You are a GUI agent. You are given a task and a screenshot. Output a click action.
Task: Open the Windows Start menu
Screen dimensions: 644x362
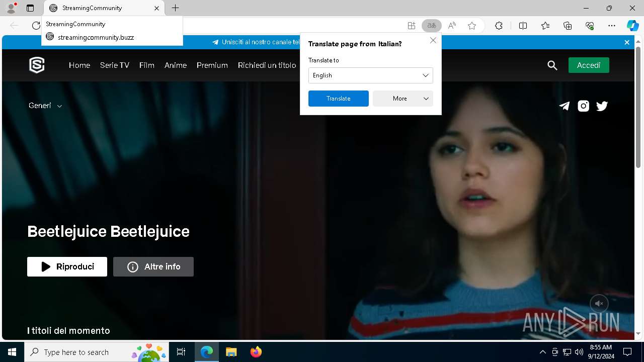pyautogui.click(x=12, y=352)
